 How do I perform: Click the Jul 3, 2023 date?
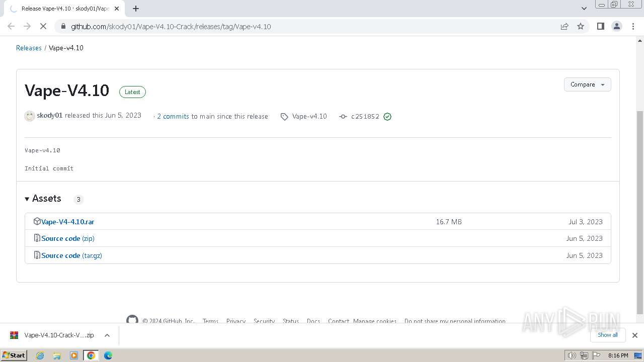tap(586, 222)
